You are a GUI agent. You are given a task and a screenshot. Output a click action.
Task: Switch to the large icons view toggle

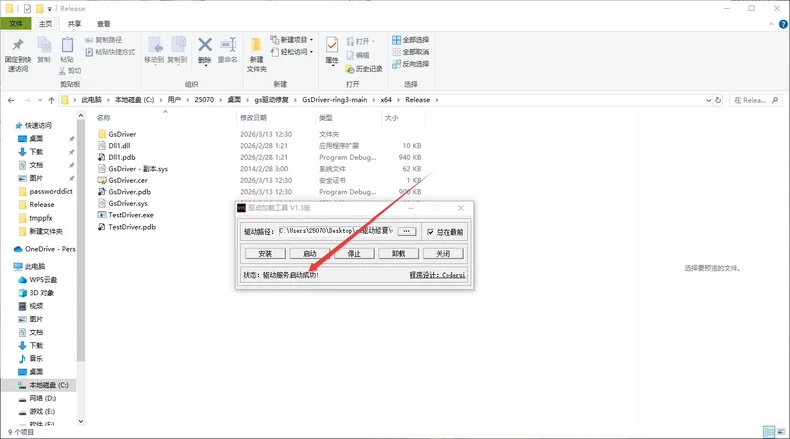(x=781, y=432)
